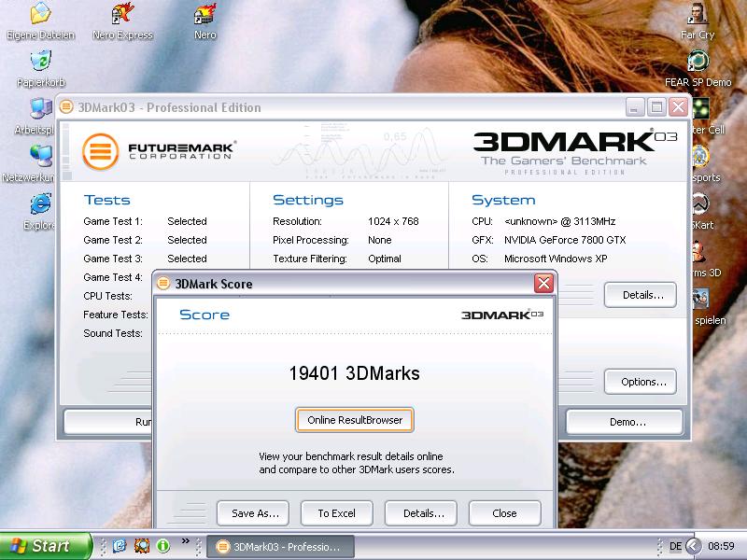Open the Eigene Dateien desktop folder icon
Image resolution: width=747 pixels, height=560 pixels.
pyautogui.click(x=41, y=13)
